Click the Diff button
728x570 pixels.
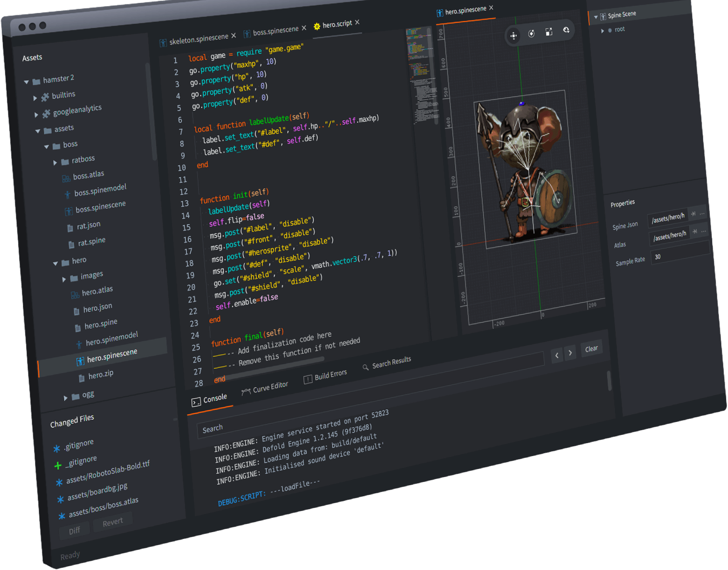[74, 531]
